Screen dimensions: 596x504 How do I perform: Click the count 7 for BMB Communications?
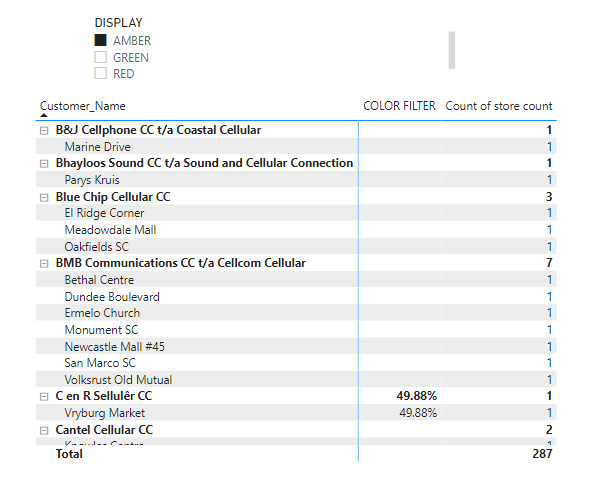point(549,263)
